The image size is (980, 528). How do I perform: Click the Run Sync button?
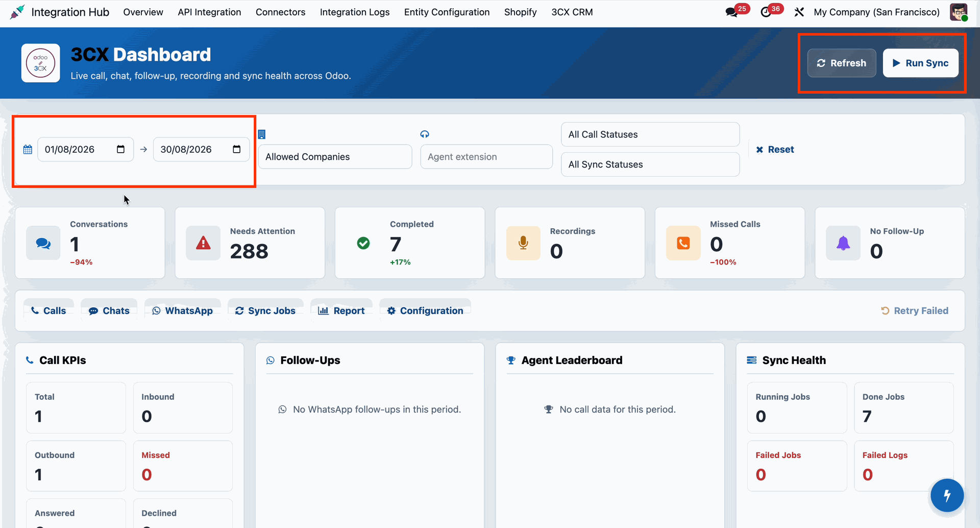tap(921, 63)
